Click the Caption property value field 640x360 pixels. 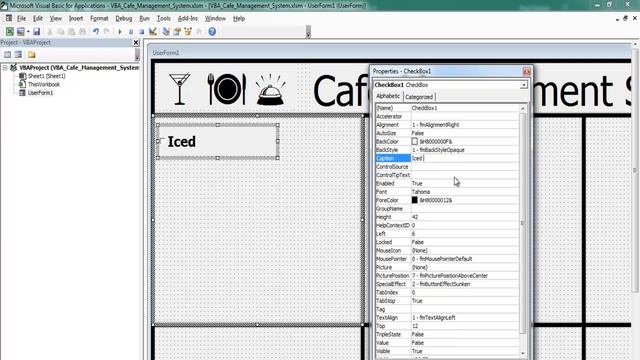coord(465,158)
